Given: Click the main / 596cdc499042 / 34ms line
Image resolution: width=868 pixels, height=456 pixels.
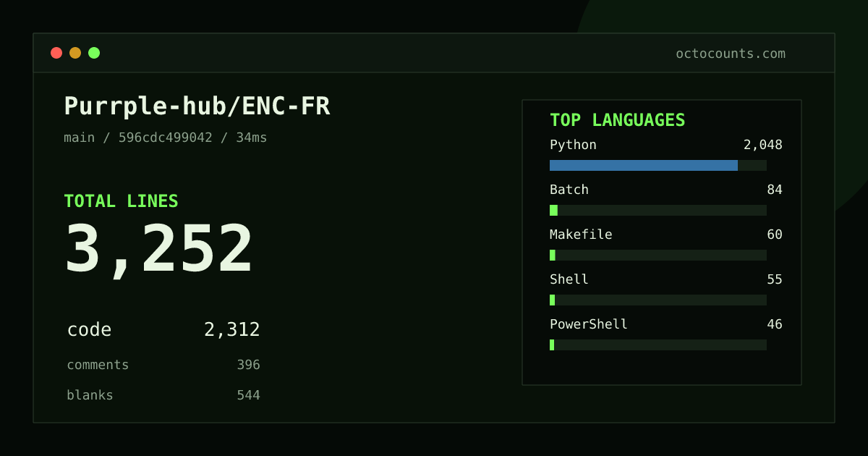Looking at the screenshot, I should tap(166, 138).
